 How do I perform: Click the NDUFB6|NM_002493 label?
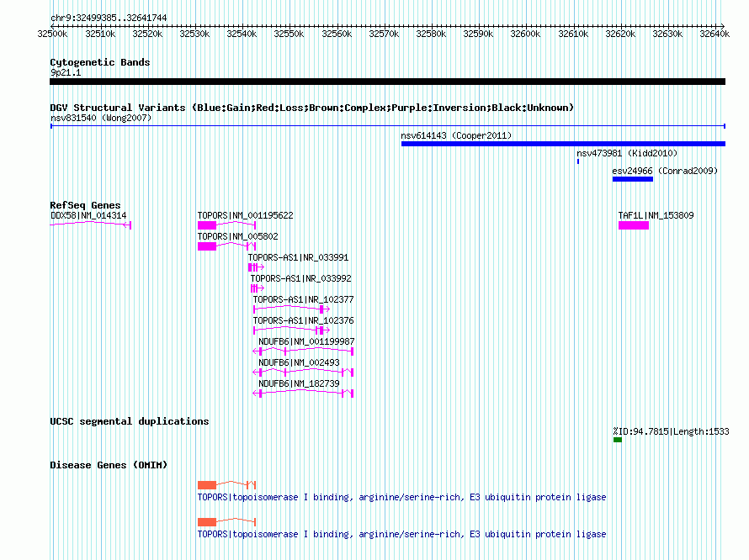tap(299, 362)
